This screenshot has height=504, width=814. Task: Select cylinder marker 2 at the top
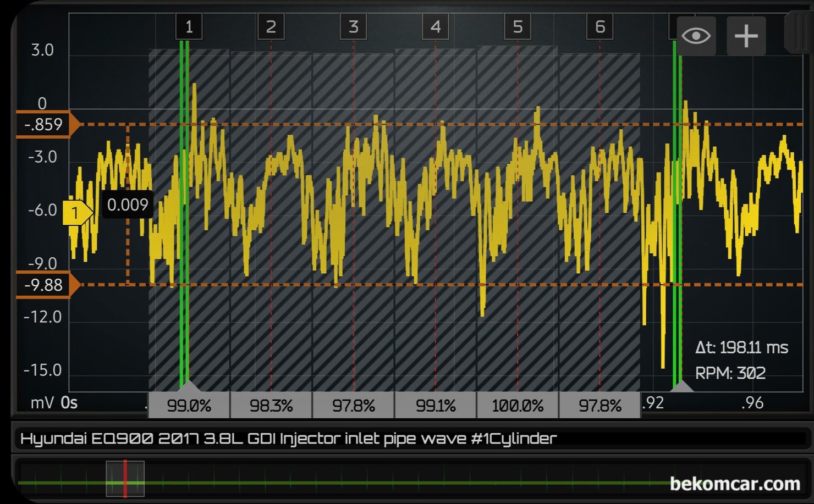(x=271, y=27)
